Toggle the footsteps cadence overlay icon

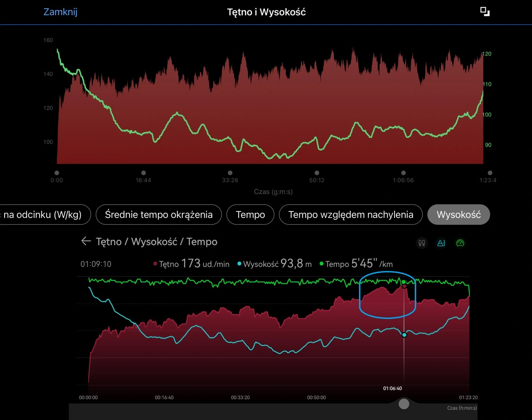tap(422, 243)
